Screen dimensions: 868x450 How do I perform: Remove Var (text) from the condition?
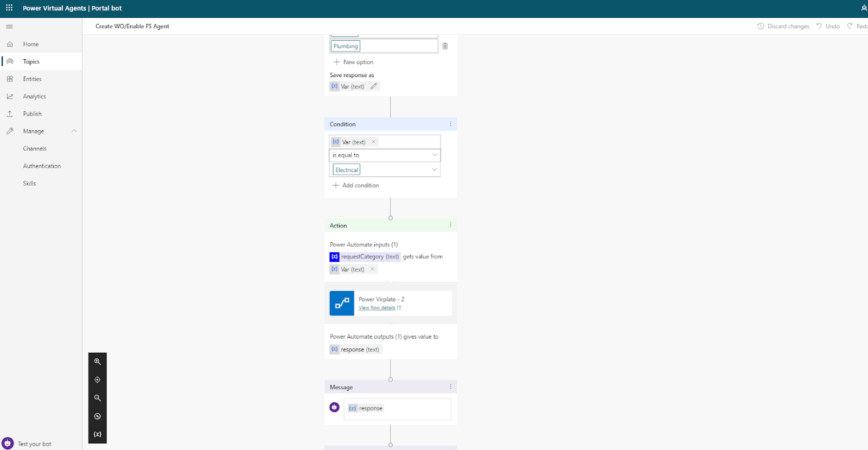(x=373, y=142)
